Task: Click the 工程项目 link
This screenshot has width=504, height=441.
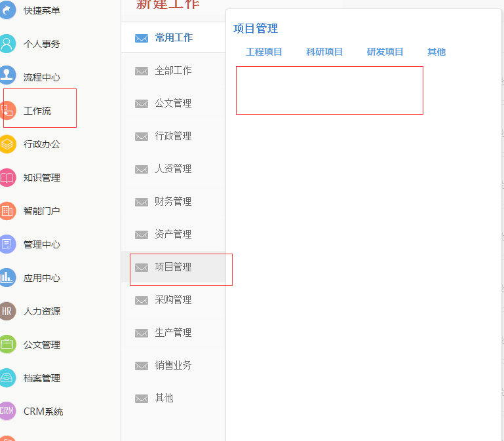Action: point(264,52)
